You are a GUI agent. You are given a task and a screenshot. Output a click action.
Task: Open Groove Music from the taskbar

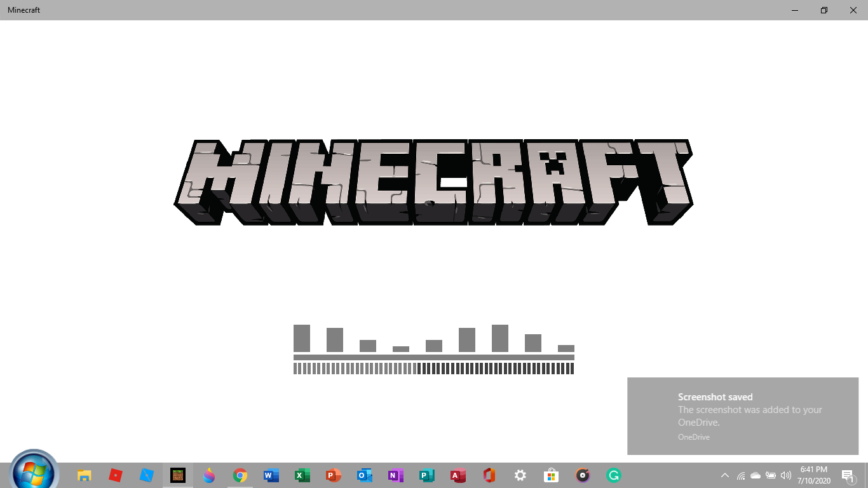click(x=582, y=475)
